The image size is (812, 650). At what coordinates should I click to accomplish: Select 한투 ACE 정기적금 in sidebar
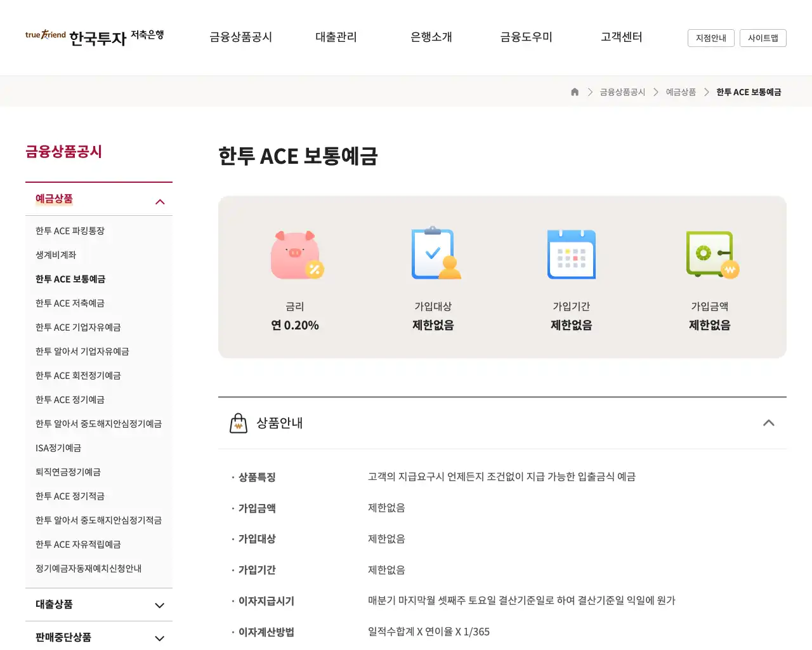[x=70, y=496]
